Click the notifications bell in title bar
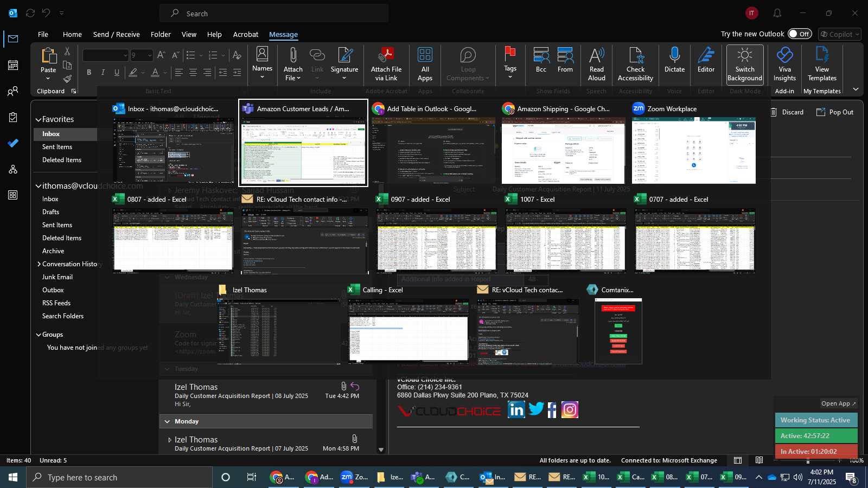The image size is (868, 488). click(777, 13)
